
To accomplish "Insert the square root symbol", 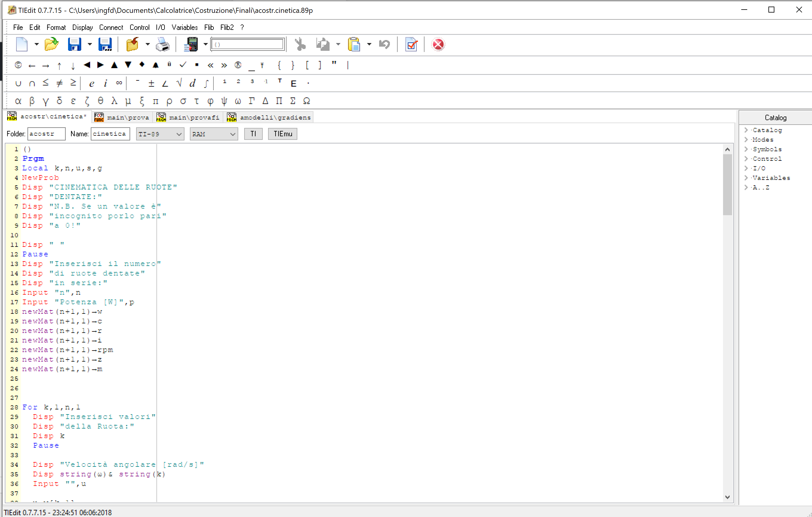I will pos(179,83).
